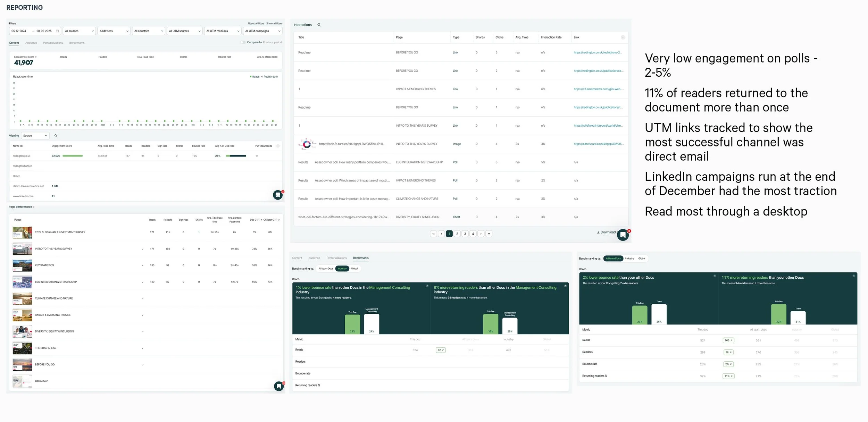The image size is (868, 422).
Task: Click the 2024 Sustainable Investment Survey thumbnail
Action: pos(22,233)
